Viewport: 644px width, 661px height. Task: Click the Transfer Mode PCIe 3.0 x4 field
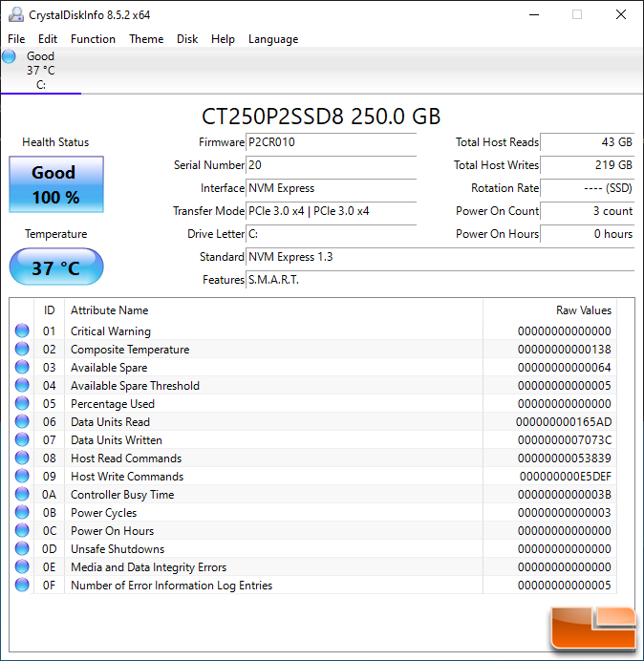(x=331, y=211)
